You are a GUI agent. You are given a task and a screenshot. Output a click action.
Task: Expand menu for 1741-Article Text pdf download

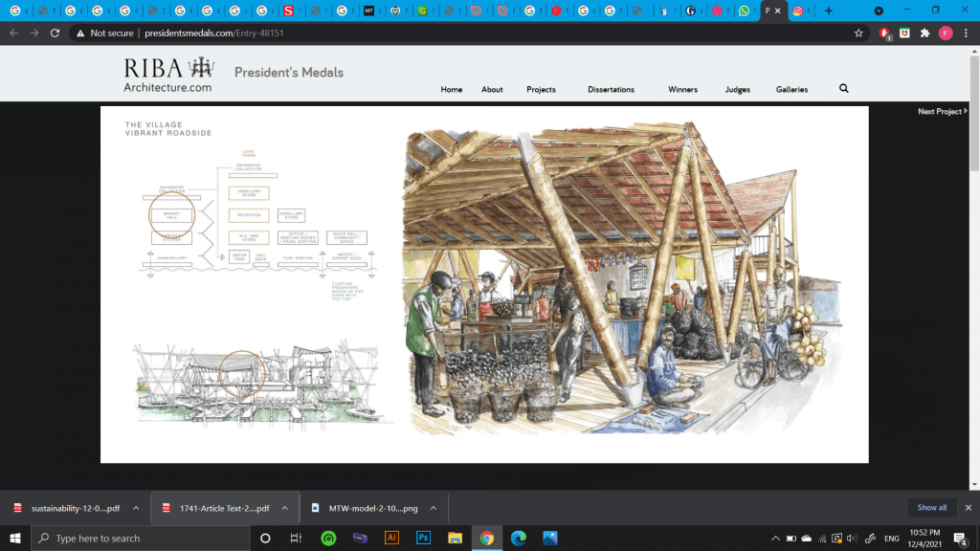(285, 508)
